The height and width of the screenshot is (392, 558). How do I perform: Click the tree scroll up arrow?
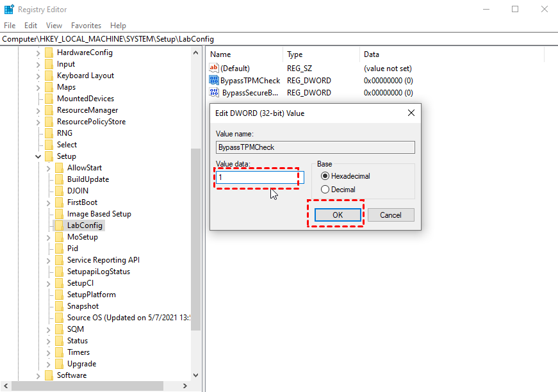(196, 53)
